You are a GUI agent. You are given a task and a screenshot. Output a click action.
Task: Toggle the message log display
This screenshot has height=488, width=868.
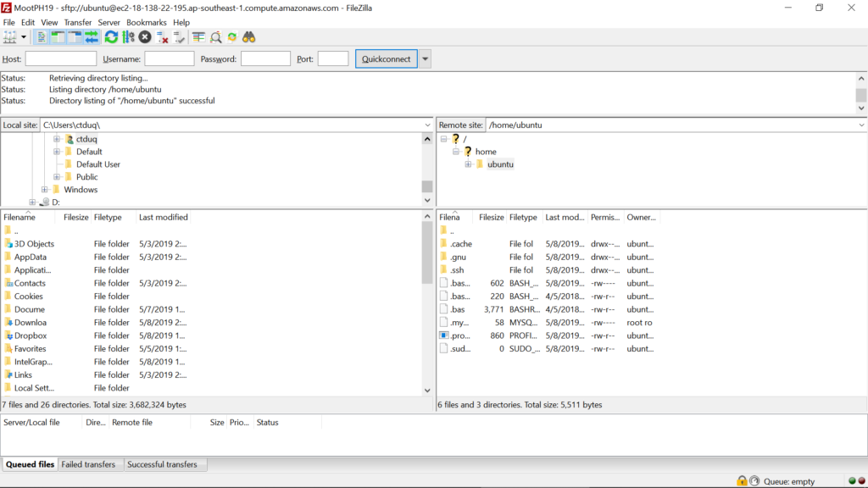coord(42,37)
